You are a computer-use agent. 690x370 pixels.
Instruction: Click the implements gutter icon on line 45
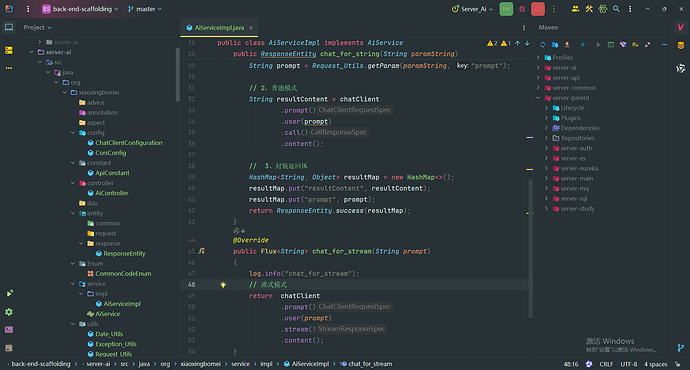(202, 251)
